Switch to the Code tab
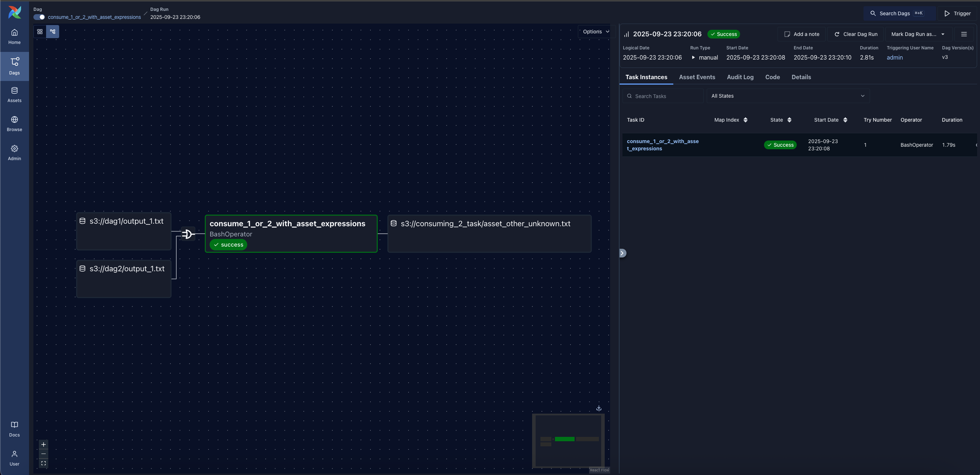 click(x=772, y=77)
